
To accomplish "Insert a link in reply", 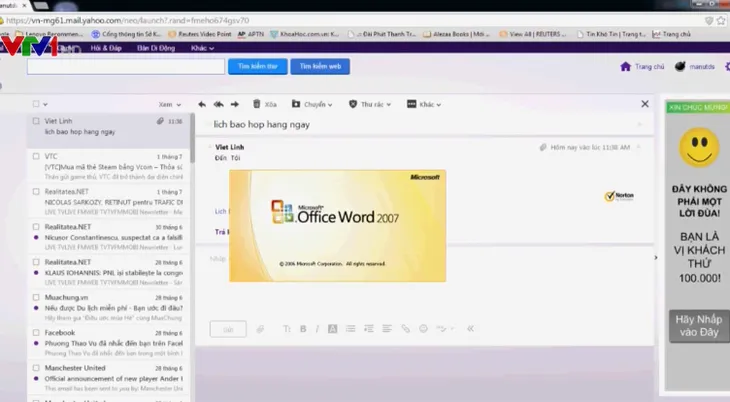I will (x=406, y=329).
